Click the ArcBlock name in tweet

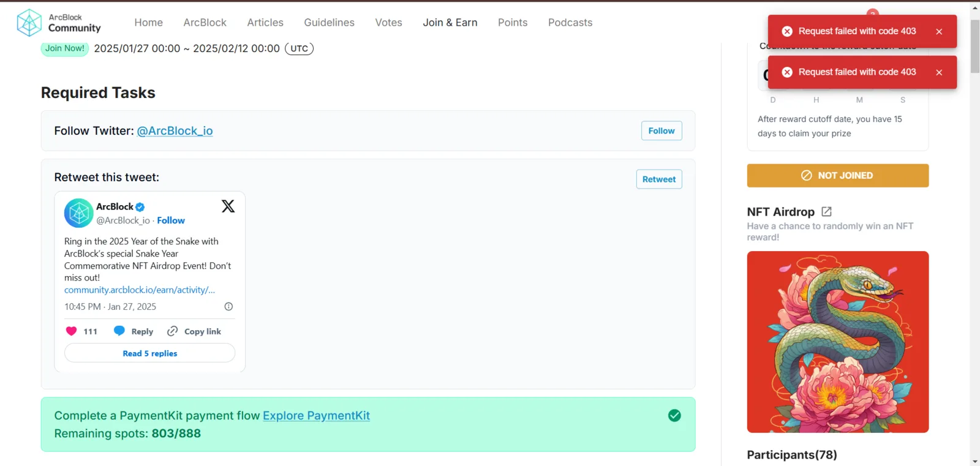click(115, 207)
